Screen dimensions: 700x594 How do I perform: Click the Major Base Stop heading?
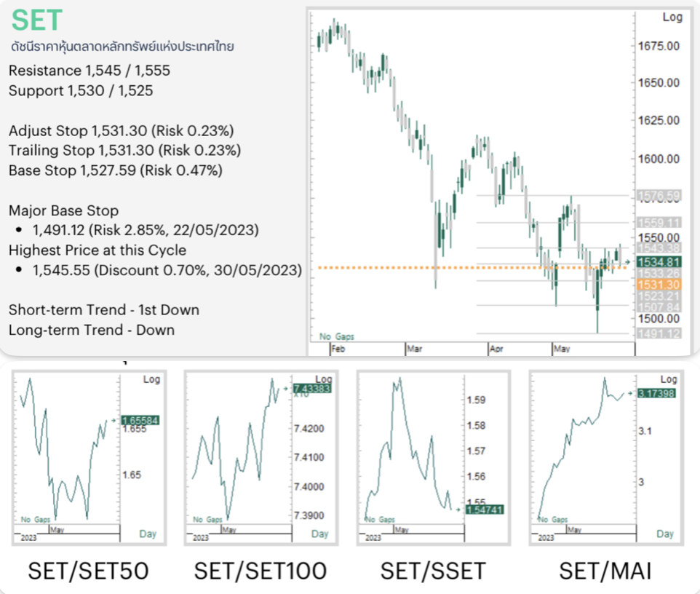tap(63, 210)
